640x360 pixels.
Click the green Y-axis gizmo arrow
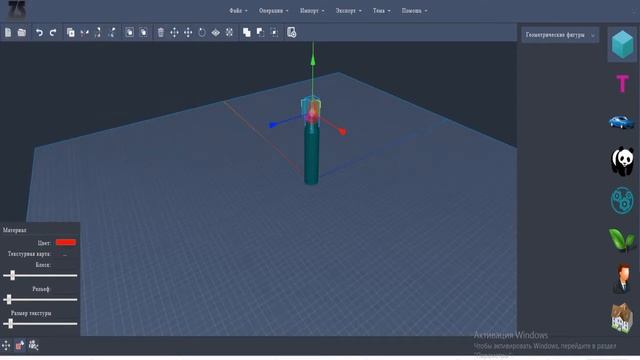click(x=313, y=60)
